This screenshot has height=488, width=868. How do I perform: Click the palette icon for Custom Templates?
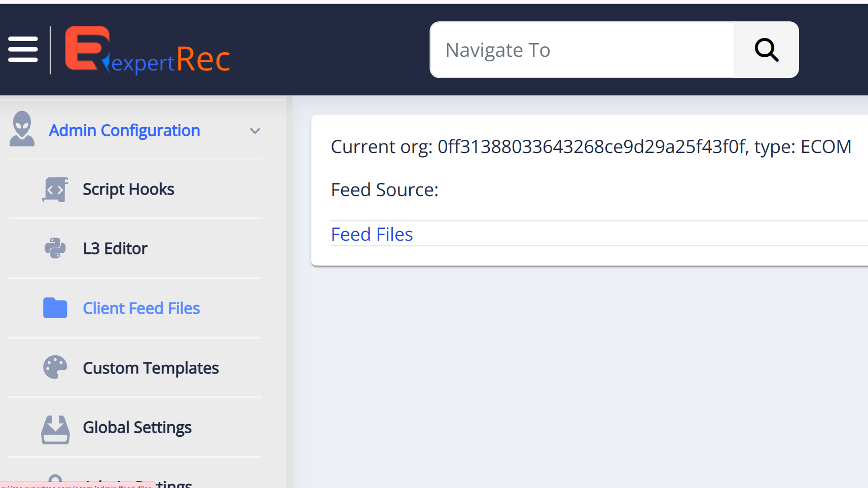55,367
